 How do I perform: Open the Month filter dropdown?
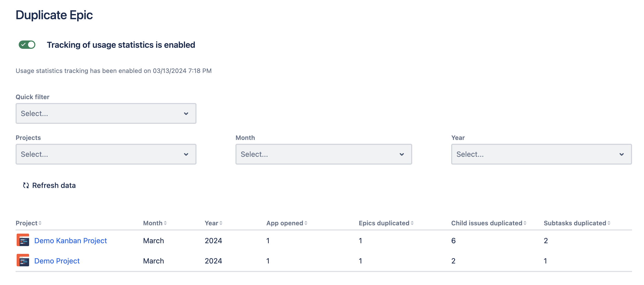coord(324,154)
